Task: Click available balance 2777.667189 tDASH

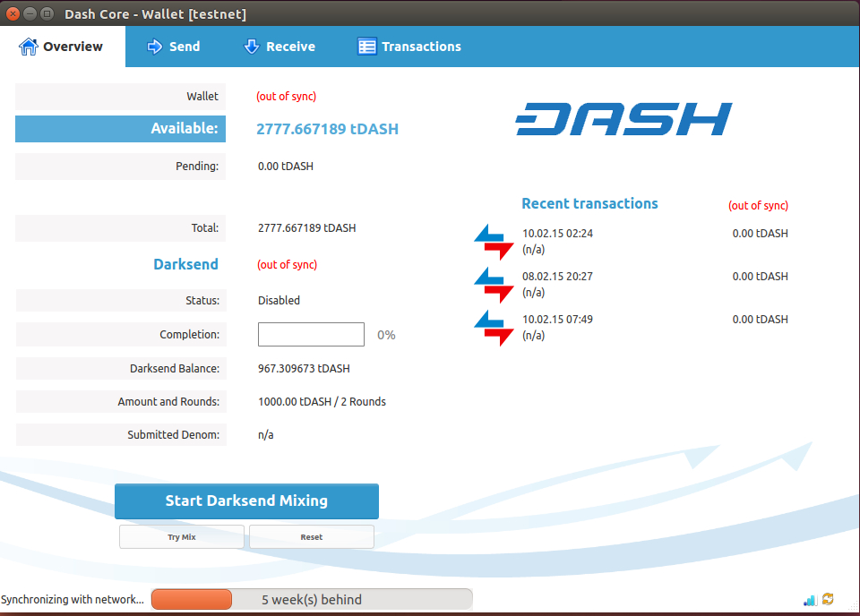Action: point(328,129)
